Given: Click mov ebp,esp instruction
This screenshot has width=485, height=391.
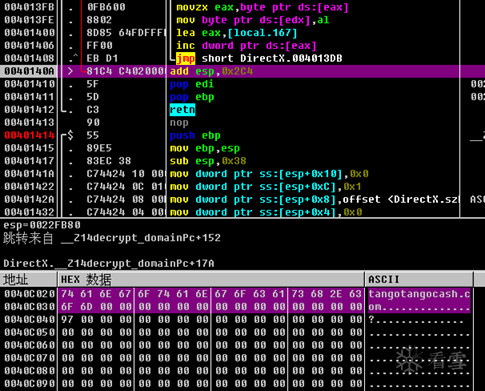Looking at the screenshot, I should [205, 148].
